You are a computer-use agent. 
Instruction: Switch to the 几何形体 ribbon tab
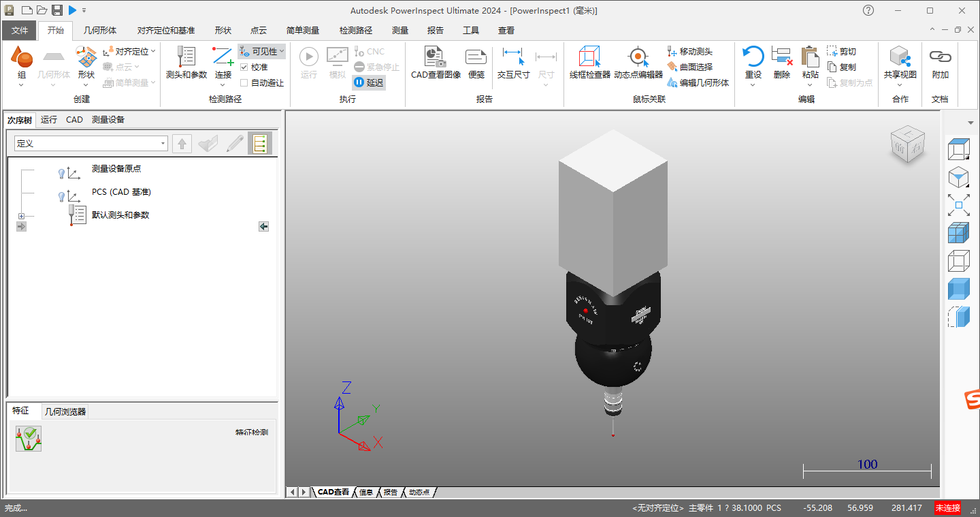tap(100, 31)
